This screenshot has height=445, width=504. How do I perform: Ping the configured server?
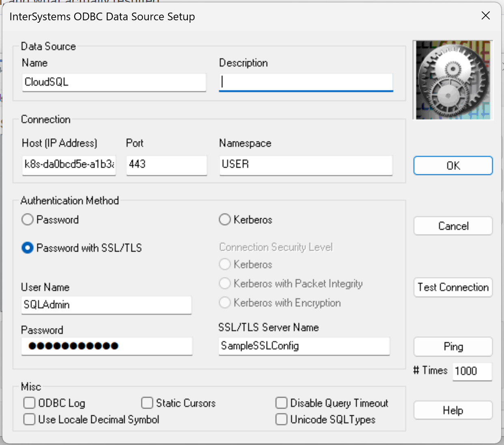click(x=453, y=346)
